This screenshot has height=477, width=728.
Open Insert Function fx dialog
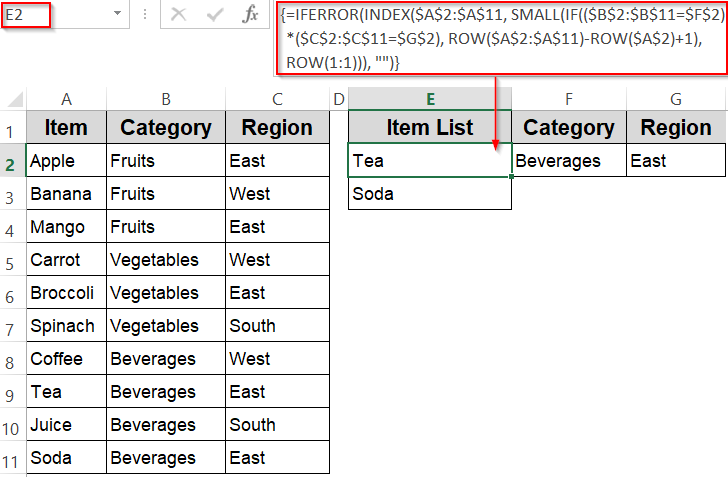pos(251,15)
